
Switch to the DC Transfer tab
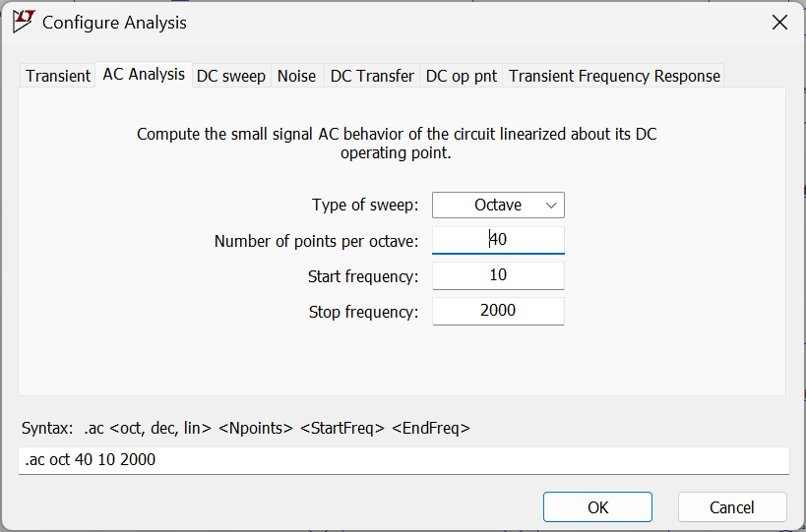372,76
